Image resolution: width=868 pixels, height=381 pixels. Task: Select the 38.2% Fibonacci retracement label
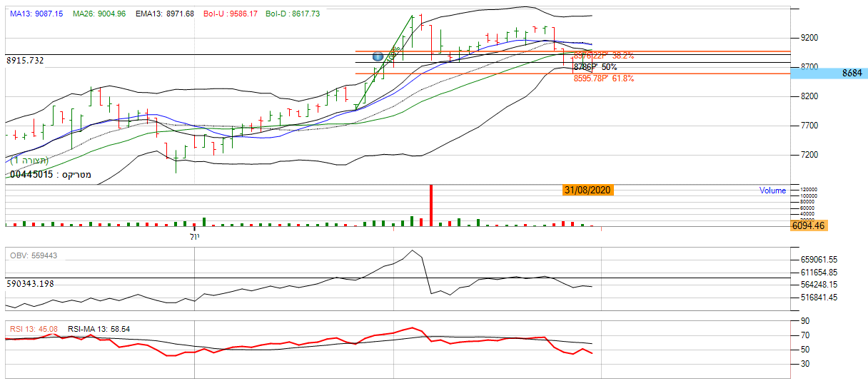603,54
